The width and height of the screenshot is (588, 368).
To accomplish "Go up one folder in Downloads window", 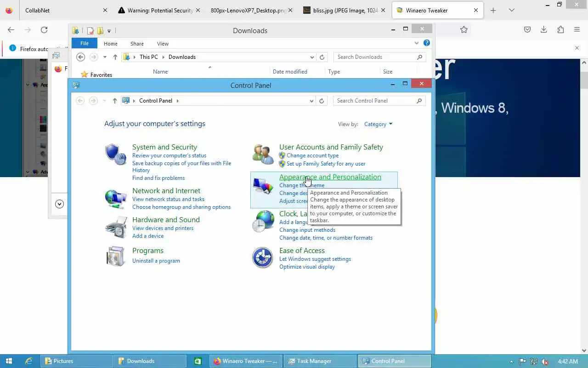I will (115, 57).
